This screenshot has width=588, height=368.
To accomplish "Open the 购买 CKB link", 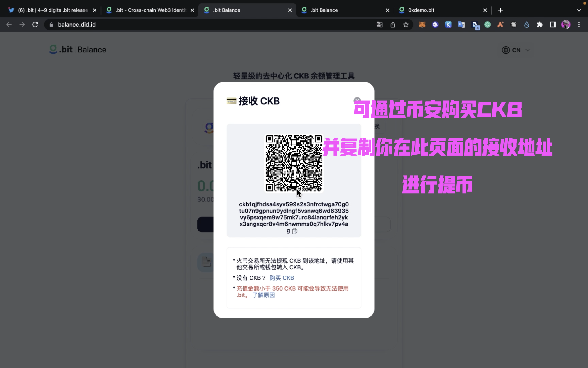I will click(282, 278).
